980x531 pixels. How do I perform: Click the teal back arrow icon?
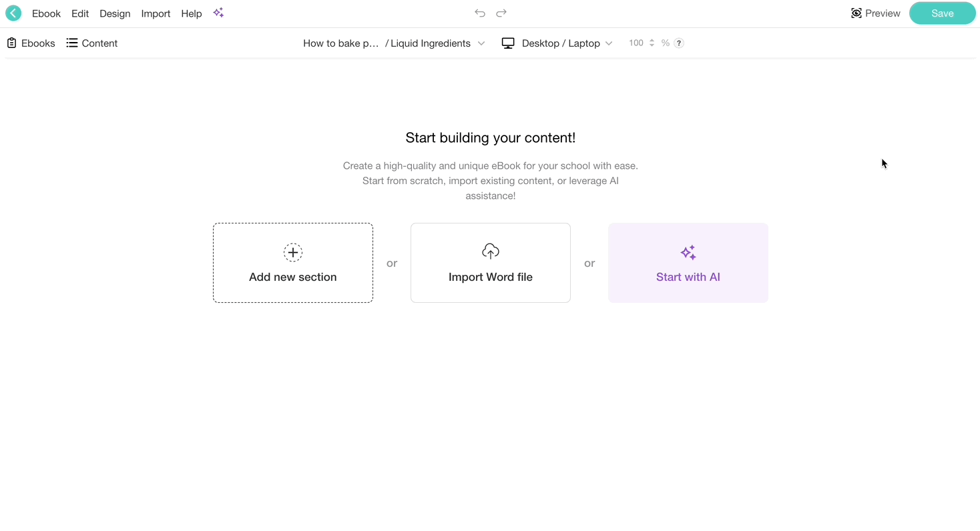[13, 13]
